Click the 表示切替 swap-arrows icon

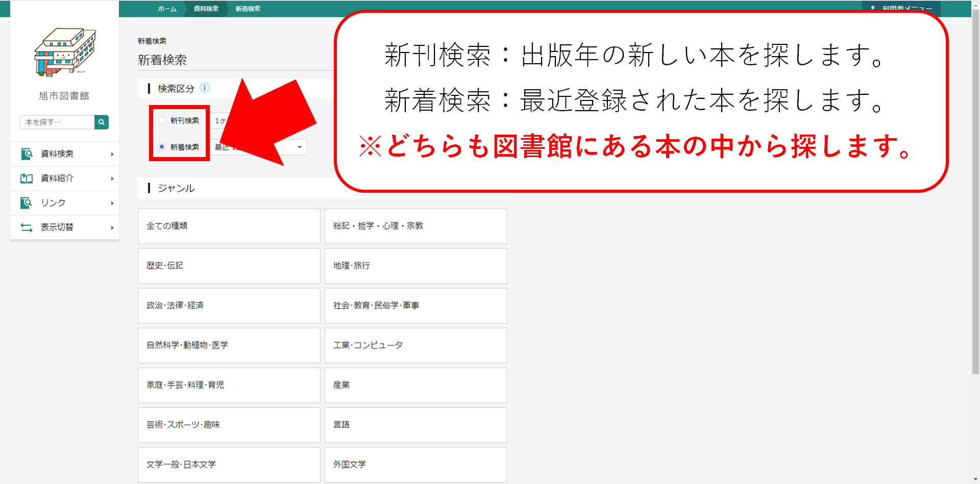[x=27, y=227]
